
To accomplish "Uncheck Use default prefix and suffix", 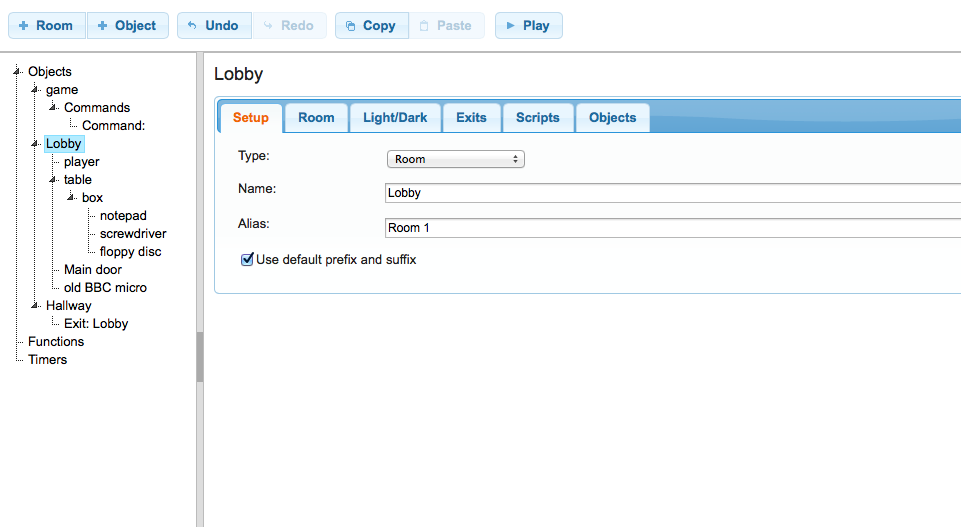I will tap(247, 260).
